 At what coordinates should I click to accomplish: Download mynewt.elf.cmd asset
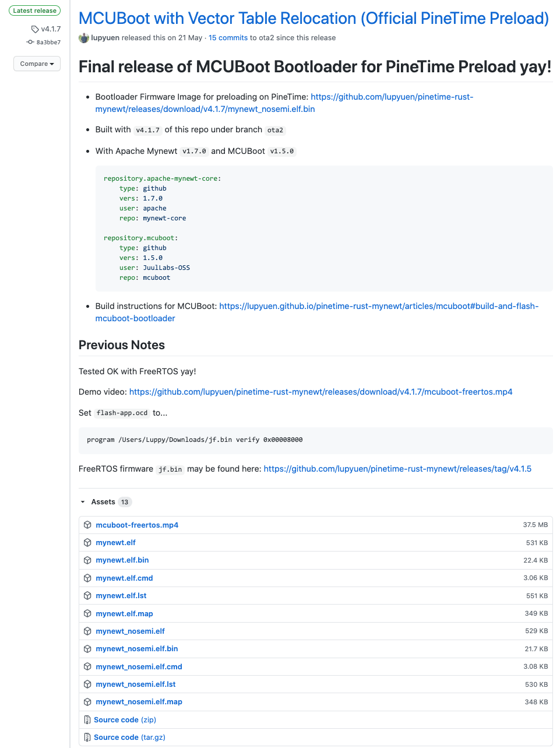click(124, 578)
